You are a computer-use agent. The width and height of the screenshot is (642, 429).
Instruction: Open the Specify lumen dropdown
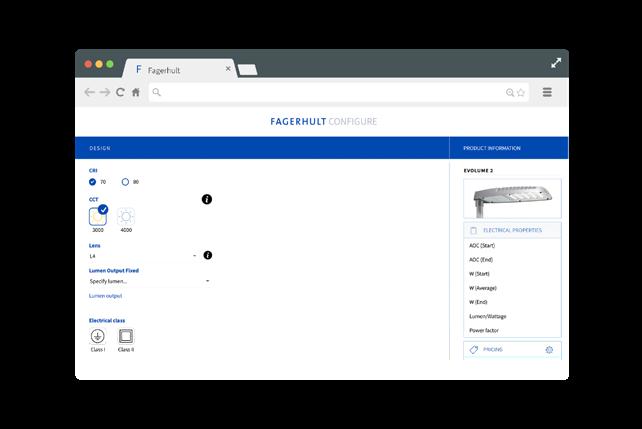pyautogui.click(x=150, y=281)
